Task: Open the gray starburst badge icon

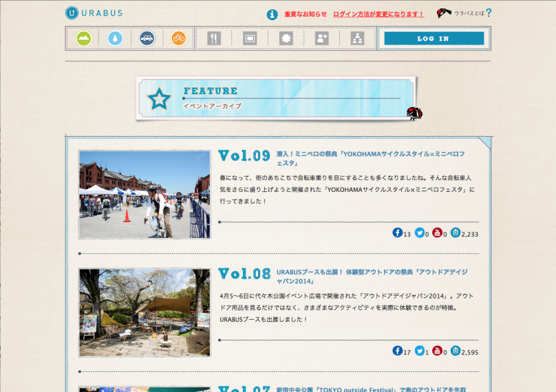Action: [286, 39]
